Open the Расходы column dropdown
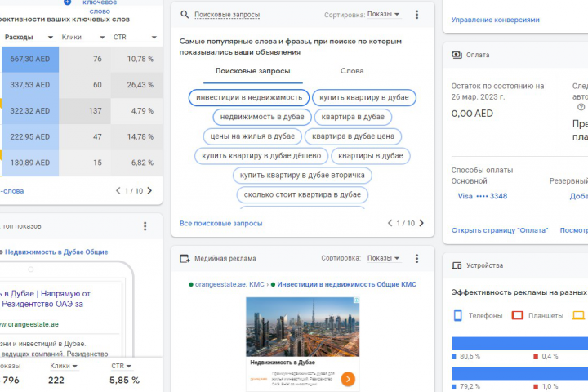The image size is (588, 392). click(x=51, y=37)
